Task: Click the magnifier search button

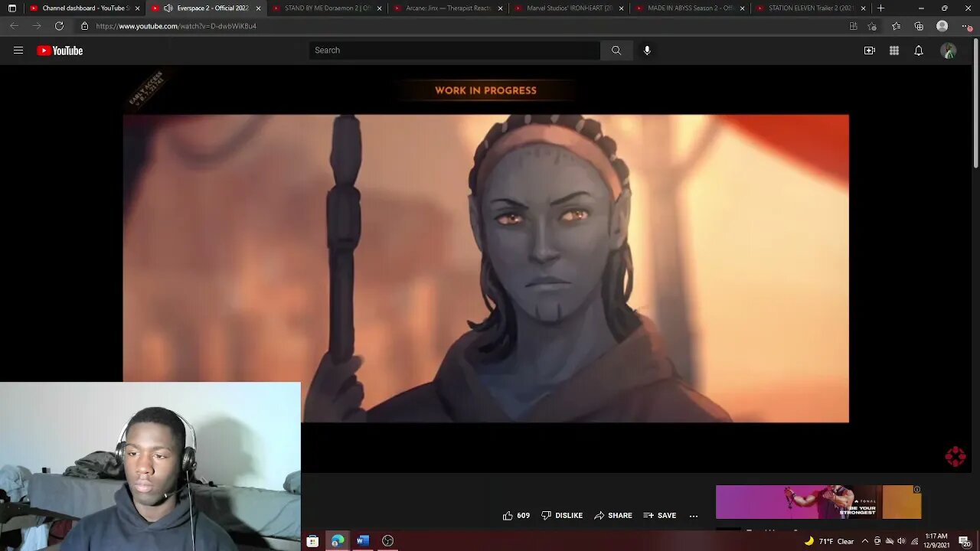Action: [616, 51]
